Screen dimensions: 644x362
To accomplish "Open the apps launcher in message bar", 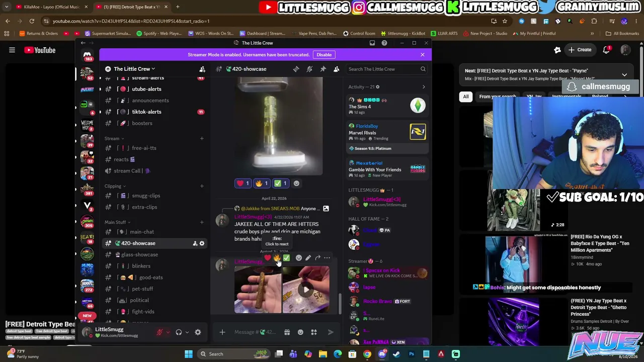I will [x=313, y=332].
